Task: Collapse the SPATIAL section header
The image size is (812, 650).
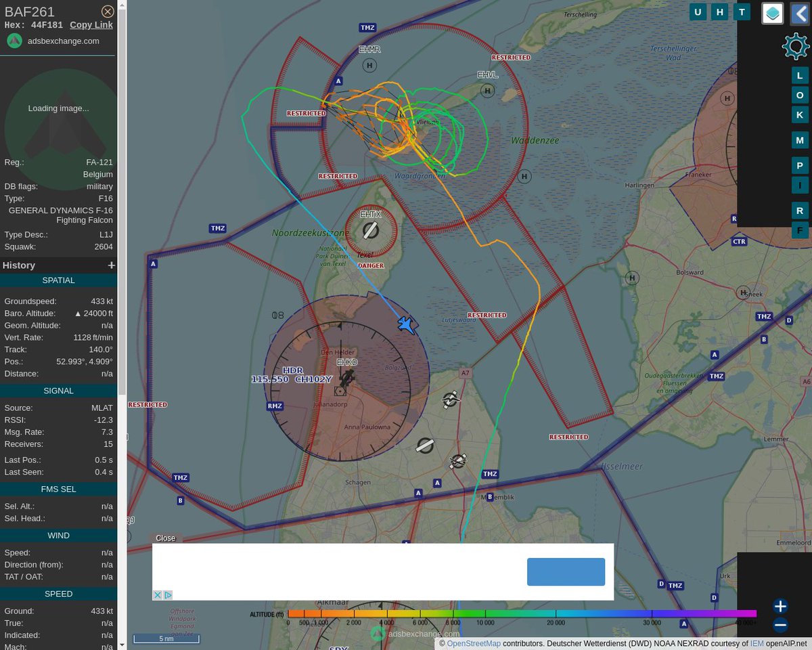Action: (x=58, y=280)
